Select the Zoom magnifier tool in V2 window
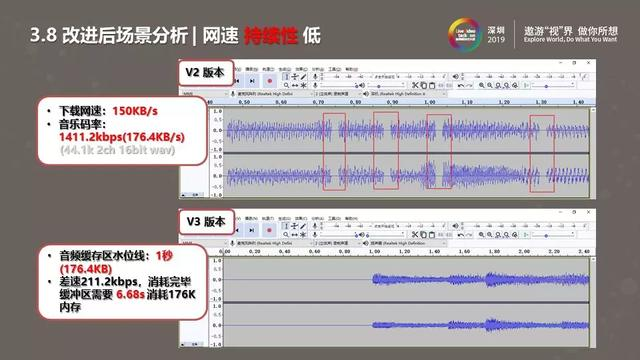640x360 pixels. pos(286,86)
